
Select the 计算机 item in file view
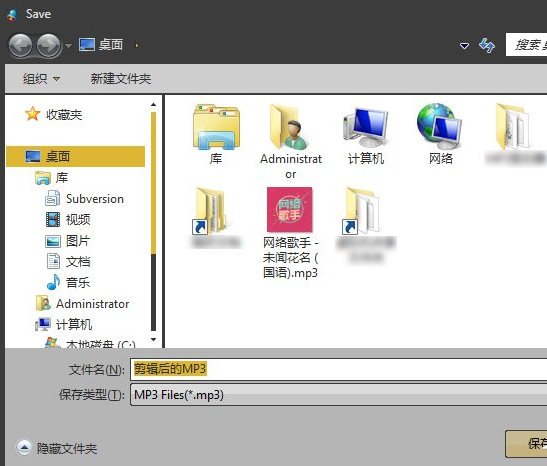366,135
